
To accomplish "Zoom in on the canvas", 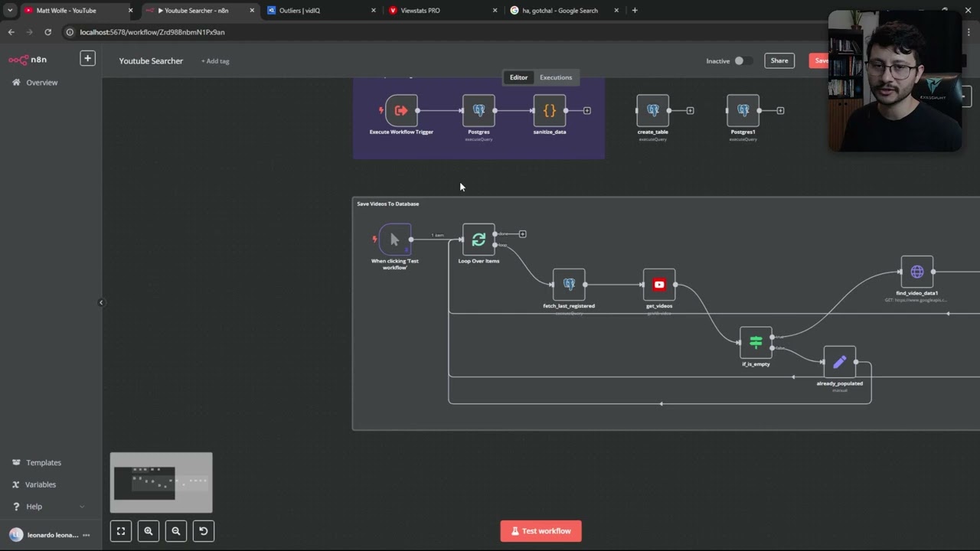I will pos(149,531).
